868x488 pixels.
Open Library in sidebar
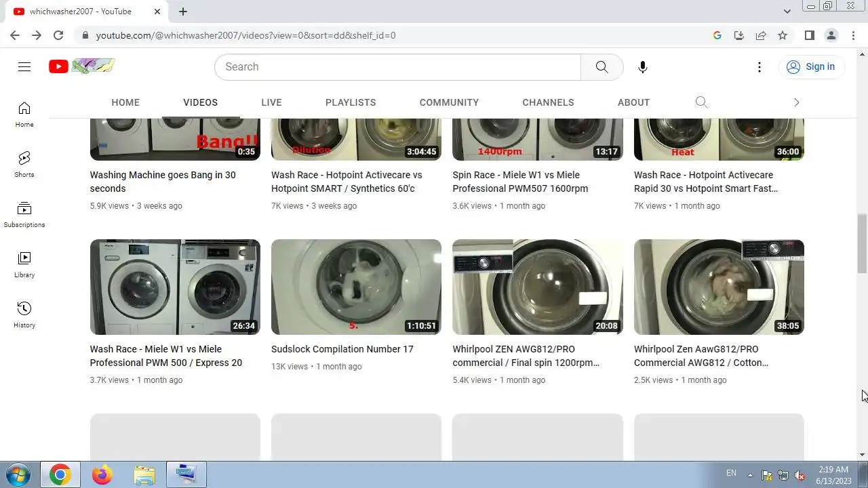[x=24, y=265]
